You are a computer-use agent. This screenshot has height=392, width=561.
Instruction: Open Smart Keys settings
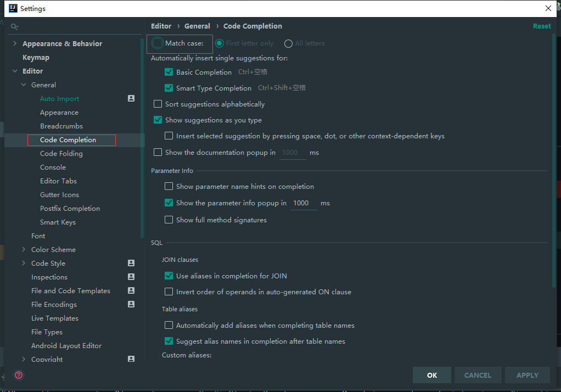pos(58,222)
